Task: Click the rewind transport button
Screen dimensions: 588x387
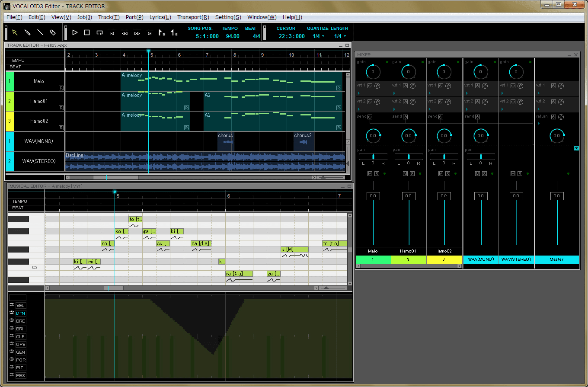Action: 125,33
